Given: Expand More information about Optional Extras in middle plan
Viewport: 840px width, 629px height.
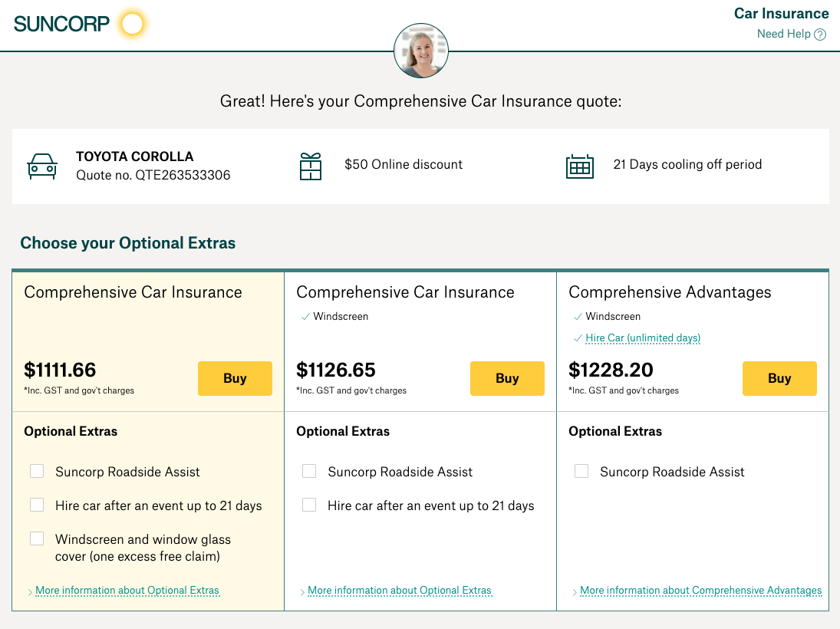Looking at the screenshot, I should coord(399,591).
